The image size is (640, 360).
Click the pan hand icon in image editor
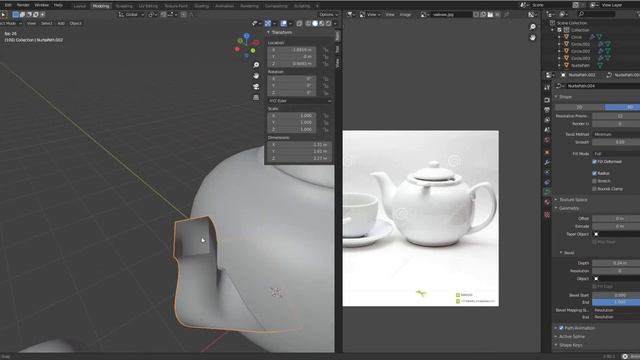tap(532, 38)
